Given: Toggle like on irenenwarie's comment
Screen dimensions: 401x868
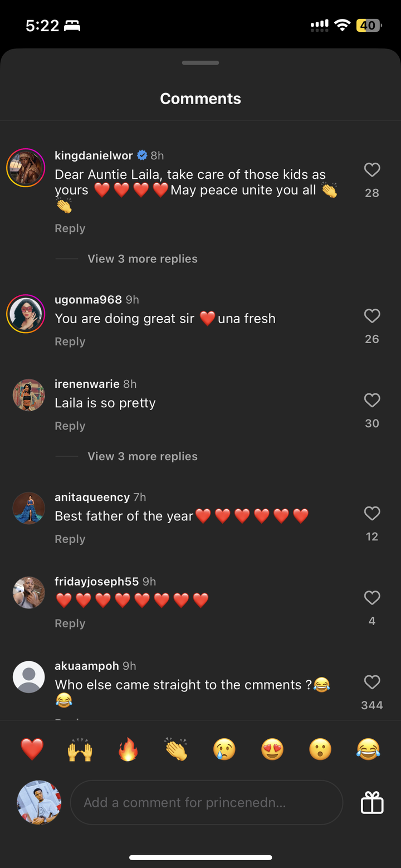Looking at the screenshot, I should click(371, 401).
